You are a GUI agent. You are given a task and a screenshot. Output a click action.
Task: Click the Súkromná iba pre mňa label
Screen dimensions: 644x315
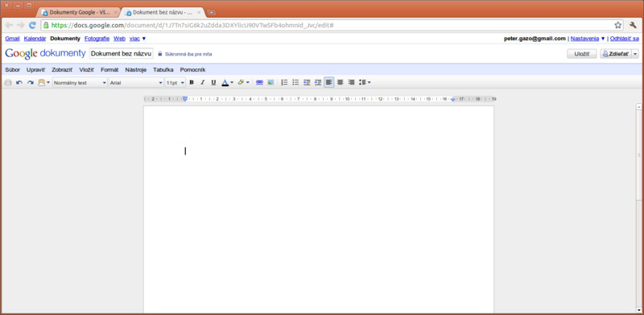188,54
